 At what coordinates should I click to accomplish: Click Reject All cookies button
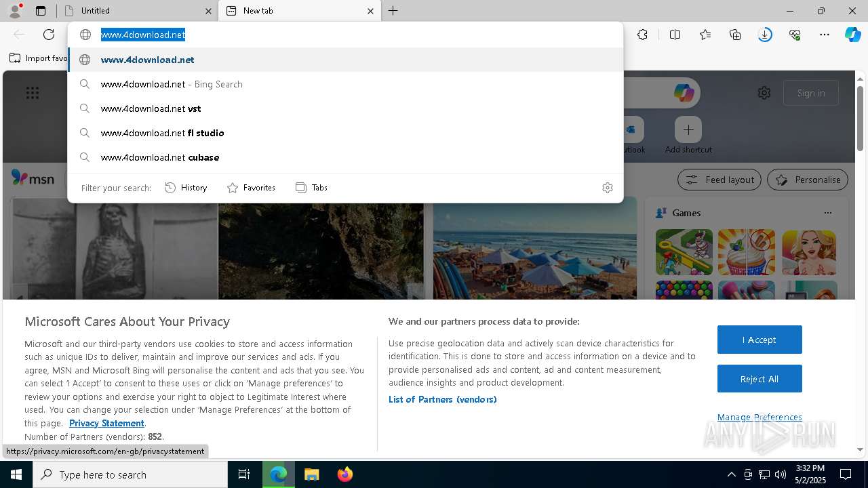click(x=759, y=379)
